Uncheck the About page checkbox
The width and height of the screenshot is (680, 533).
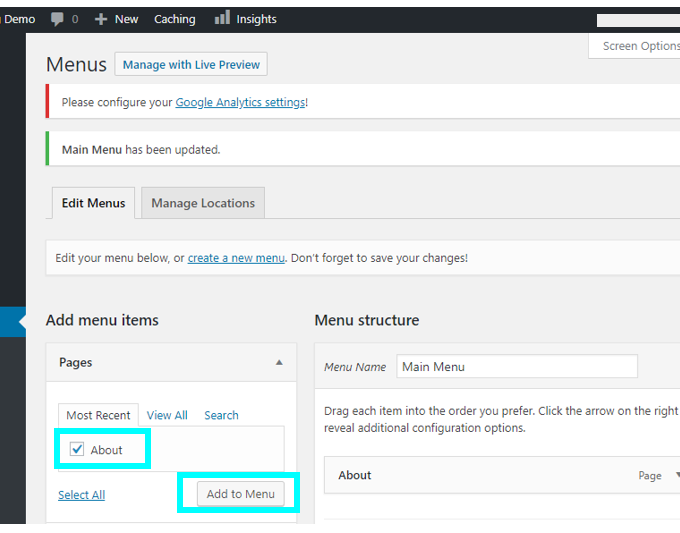click(77, 449)
